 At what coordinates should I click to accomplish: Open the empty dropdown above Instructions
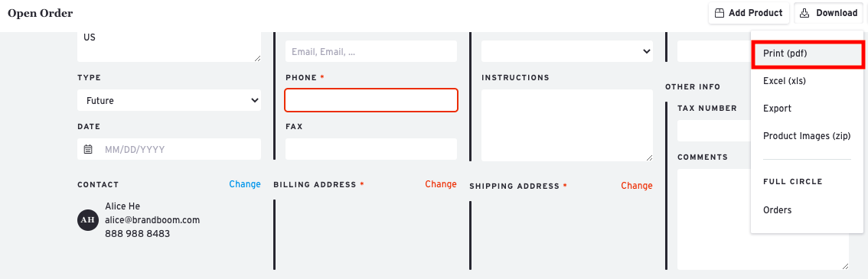tap(567, 50)
